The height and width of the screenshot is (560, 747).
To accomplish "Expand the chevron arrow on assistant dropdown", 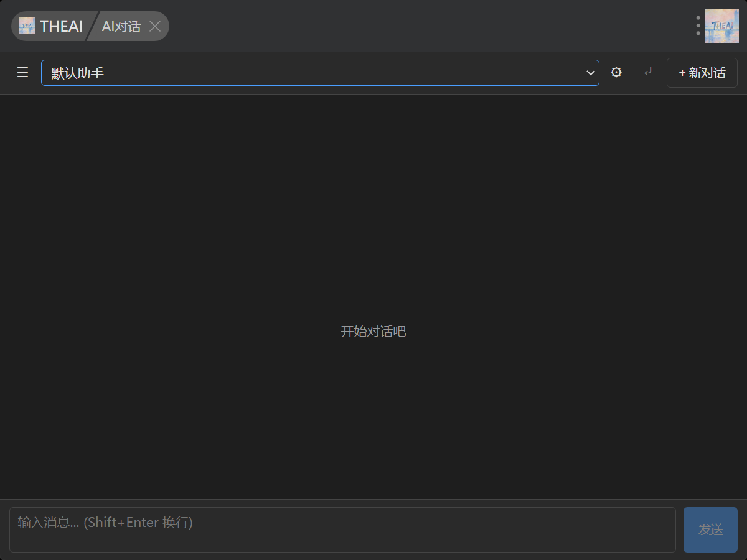I will coord(591,73).
